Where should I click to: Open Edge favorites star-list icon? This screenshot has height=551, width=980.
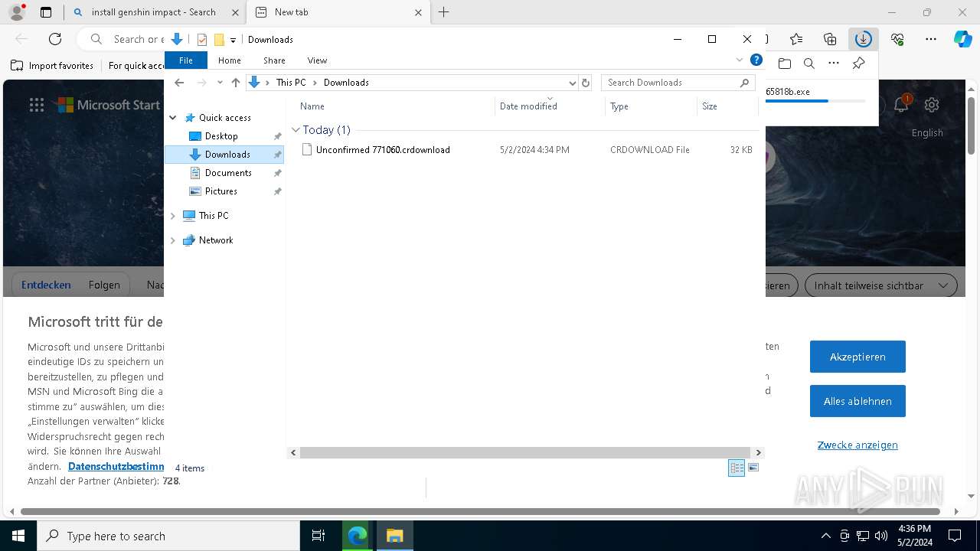click(796, 39)
